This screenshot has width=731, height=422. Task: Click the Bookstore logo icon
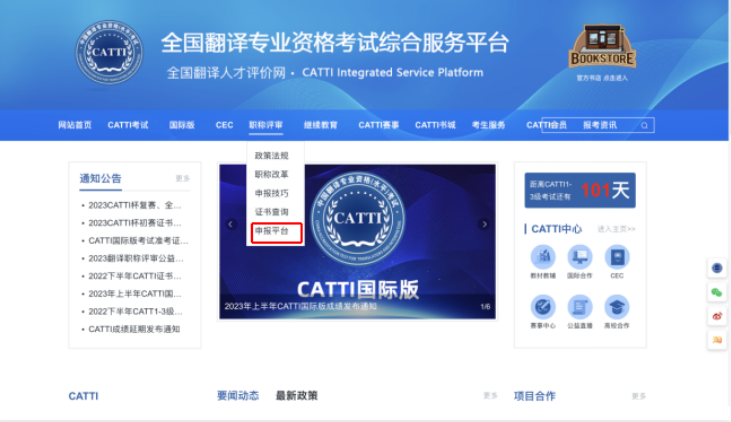[x=601, y=47]
